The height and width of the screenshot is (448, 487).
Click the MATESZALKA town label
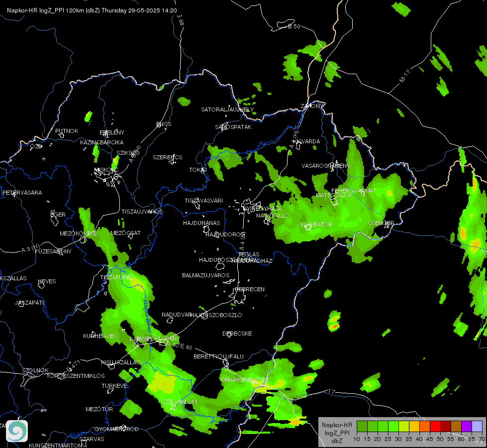334,195
